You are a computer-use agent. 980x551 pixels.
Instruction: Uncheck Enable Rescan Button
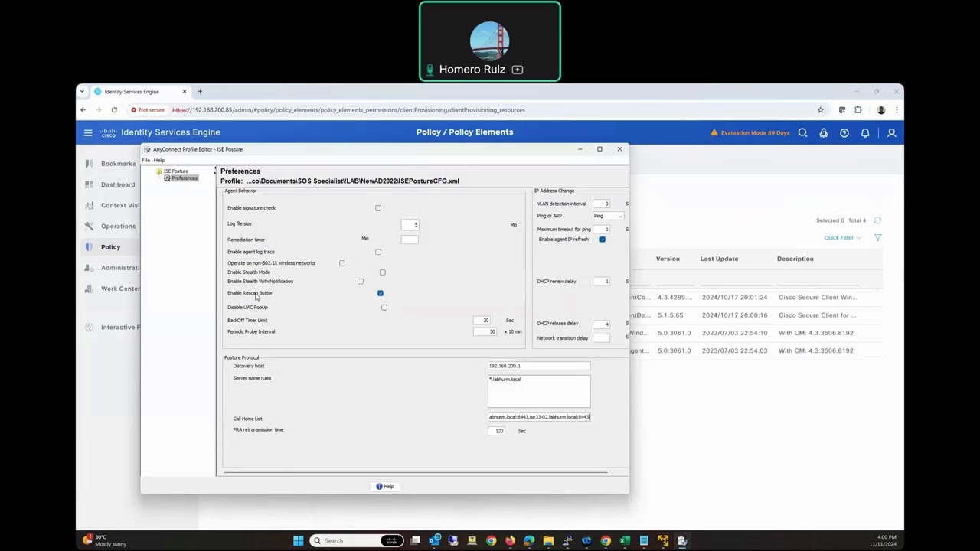[381, 293]
